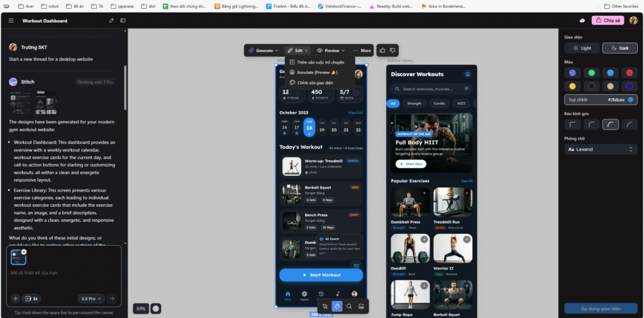Select the arrow cursor tool
The width and height of the screenshot is (644, 318).
click(x=325, y=306)
